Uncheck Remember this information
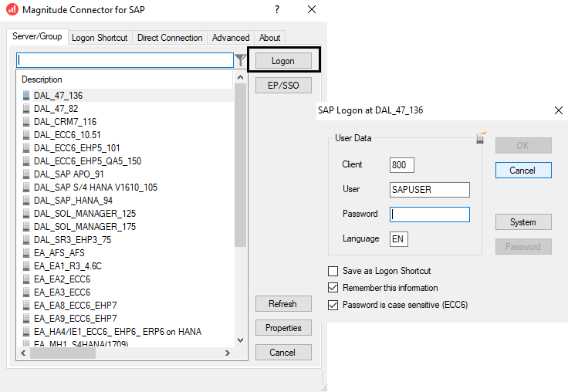 (x=333, y=288)
